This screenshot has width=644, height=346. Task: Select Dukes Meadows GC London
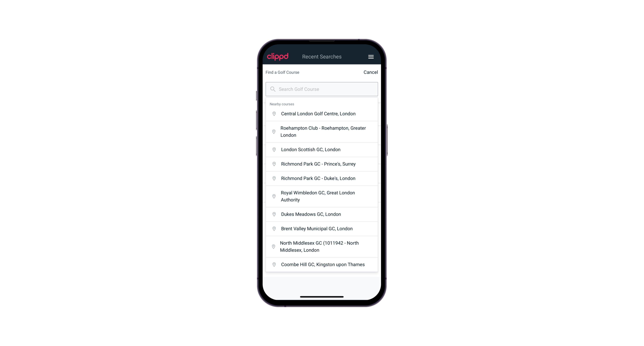click(322, 214)
